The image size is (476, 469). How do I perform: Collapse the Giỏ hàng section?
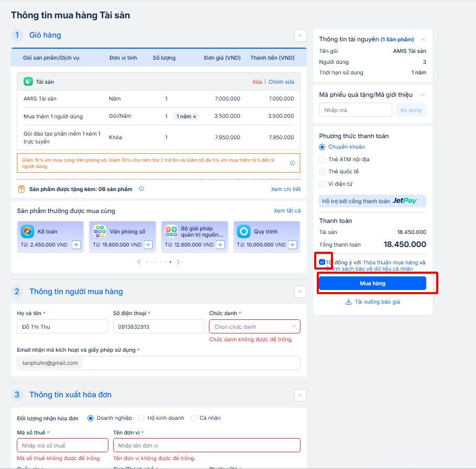pos(300,36)
